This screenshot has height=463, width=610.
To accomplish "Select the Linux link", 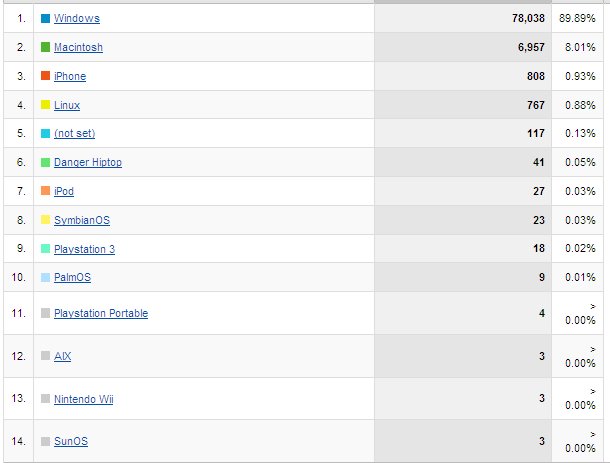I will tap(67, 105).
